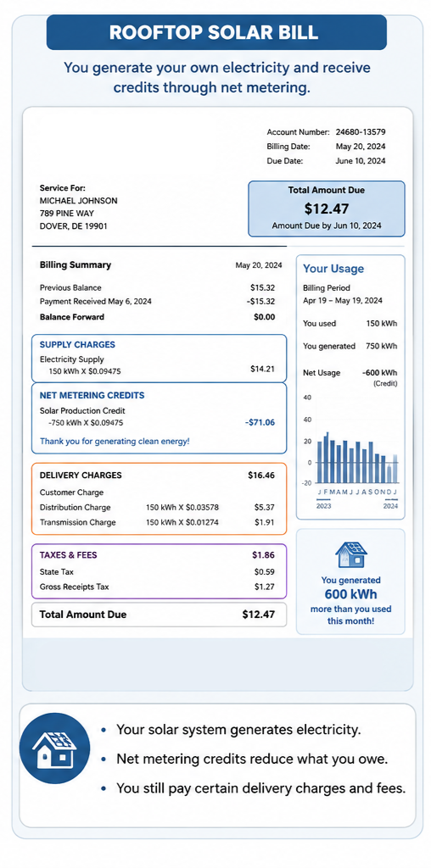This screenshot has width=431, height=868.
Task: Click the 2023 year label under the chart
Action: point(323,506)
